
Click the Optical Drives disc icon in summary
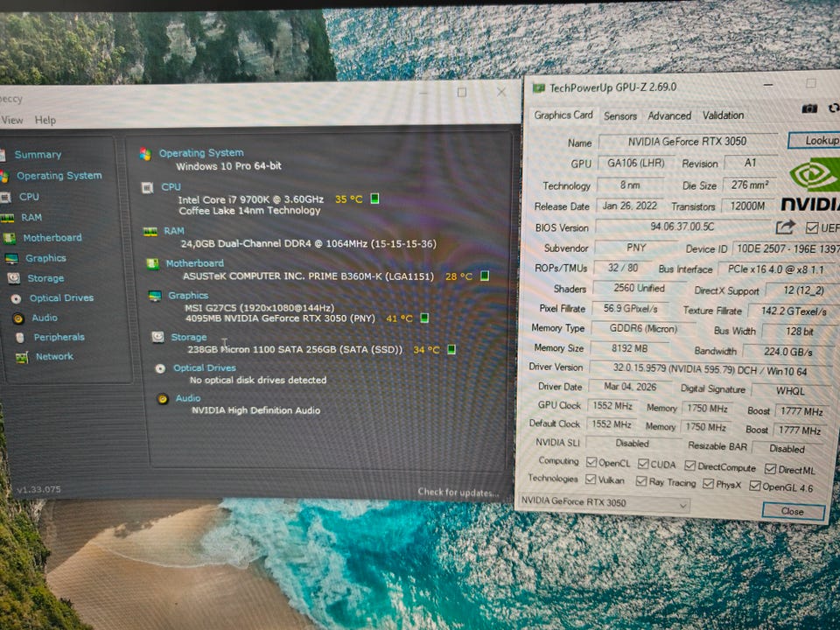coord(159,368)
